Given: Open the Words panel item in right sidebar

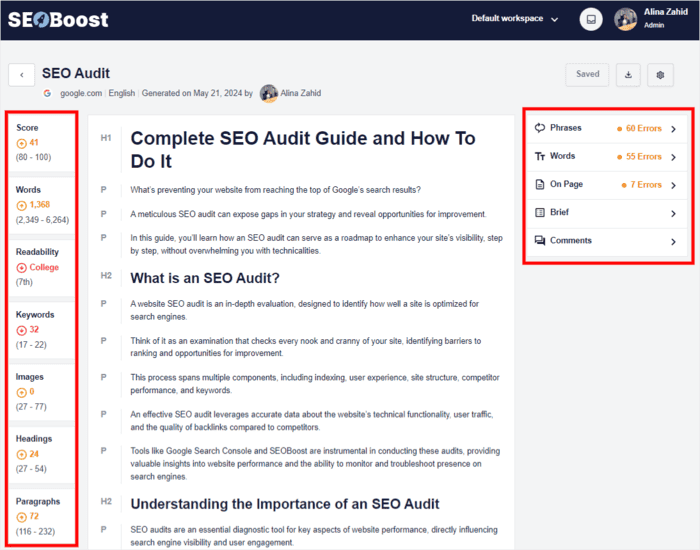Looking at the screenshot, I should (607, 157).
